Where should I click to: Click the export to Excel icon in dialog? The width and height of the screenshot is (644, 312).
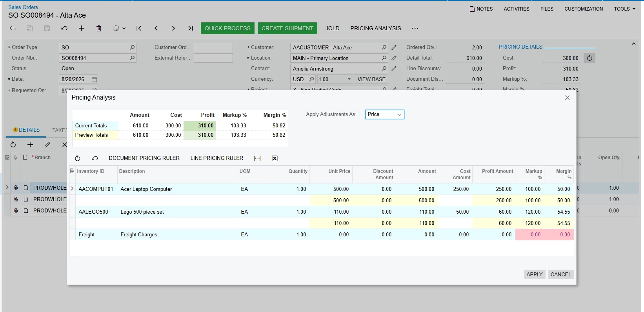275,158
